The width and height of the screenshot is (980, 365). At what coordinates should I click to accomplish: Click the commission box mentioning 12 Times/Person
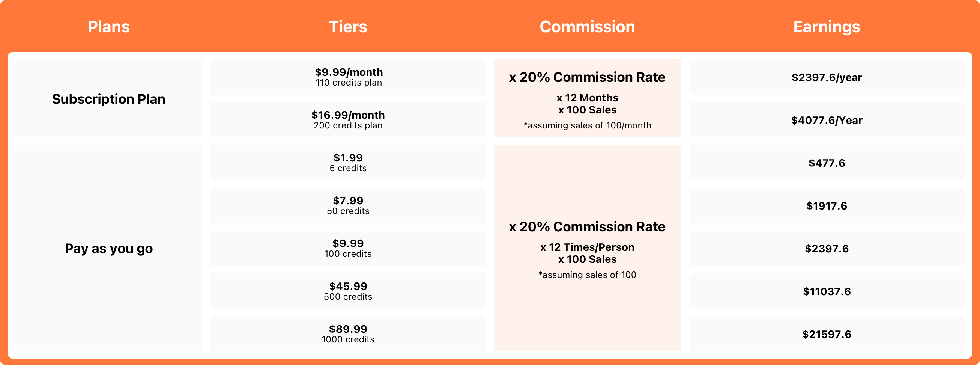pos(587,248)
